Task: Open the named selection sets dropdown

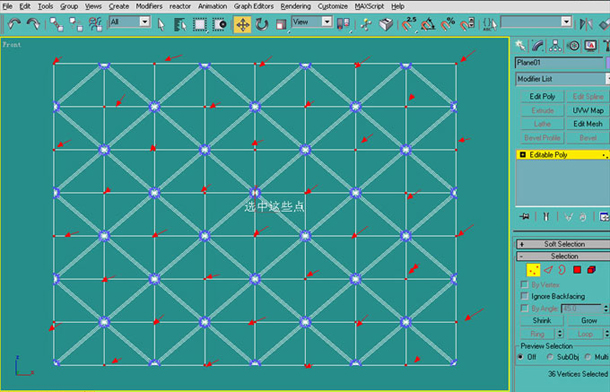Action: click(536, 22)
